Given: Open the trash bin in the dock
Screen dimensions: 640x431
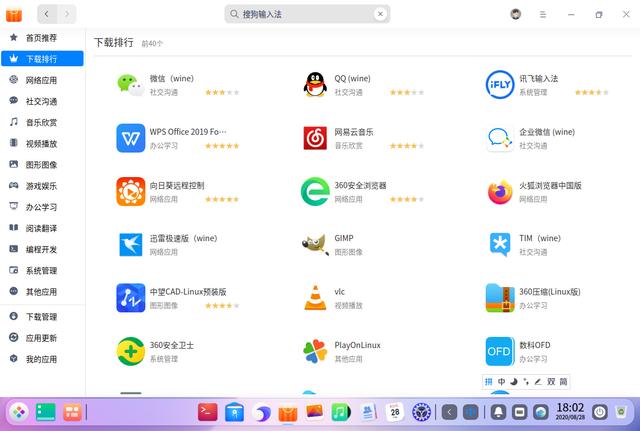Looking at the screenshot, I should point(621,412).
